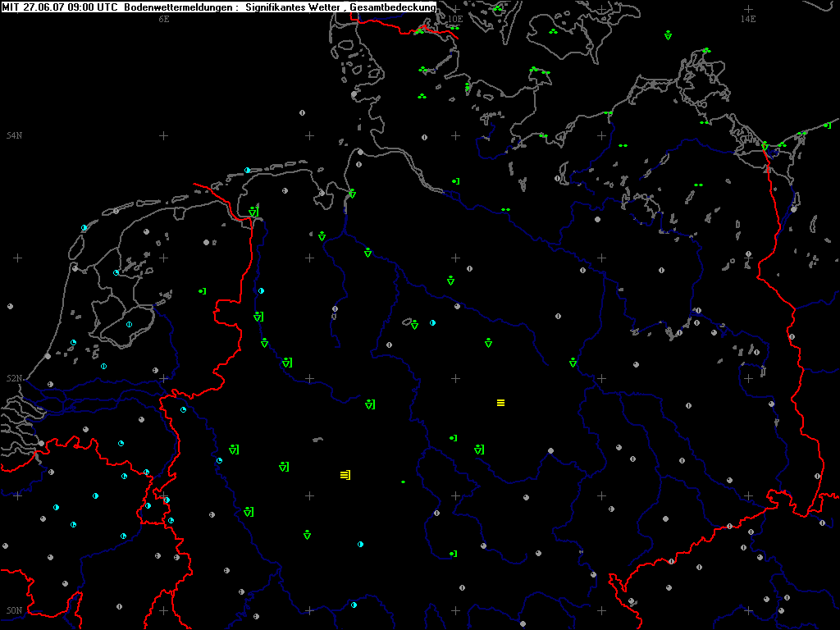Click green shower symbol beside the small gray lake
Viewport: 840px width, 630px height.
click(414, 325)
